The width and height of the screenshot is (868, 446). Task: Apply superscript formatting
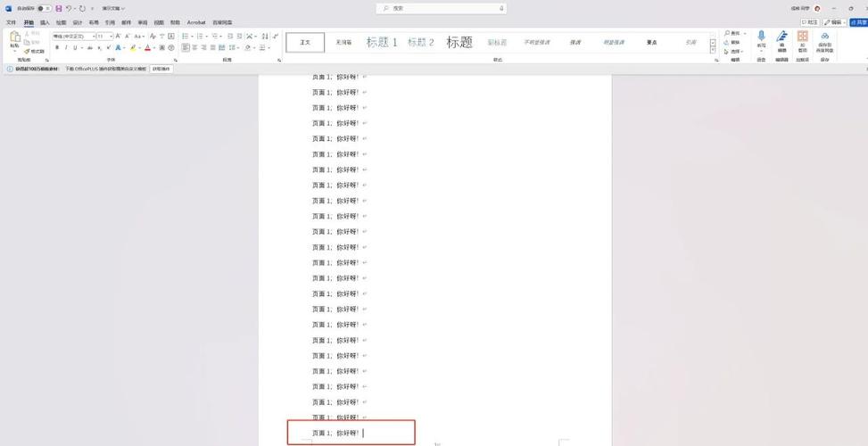(109, 48)
